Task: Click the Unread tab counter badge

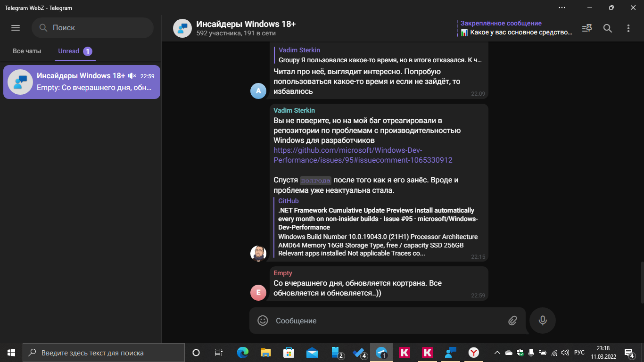Action: click(x=88, y=51)
